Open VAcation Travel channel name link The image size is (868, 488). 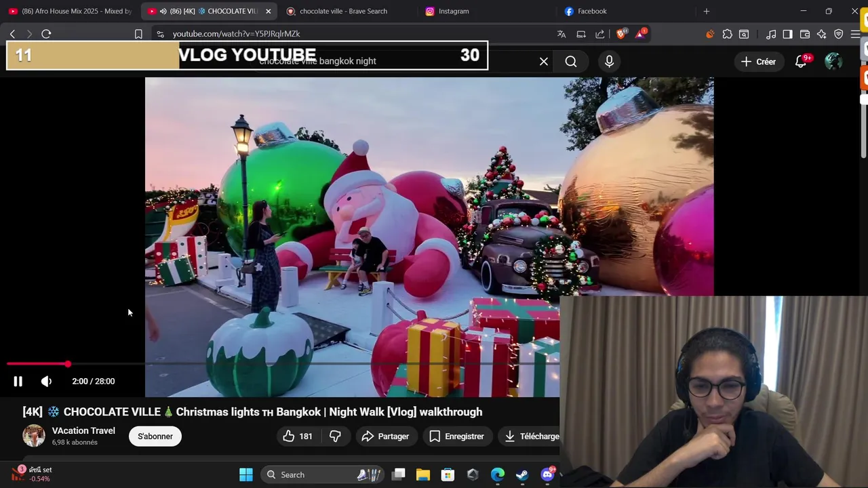[83, 430]
